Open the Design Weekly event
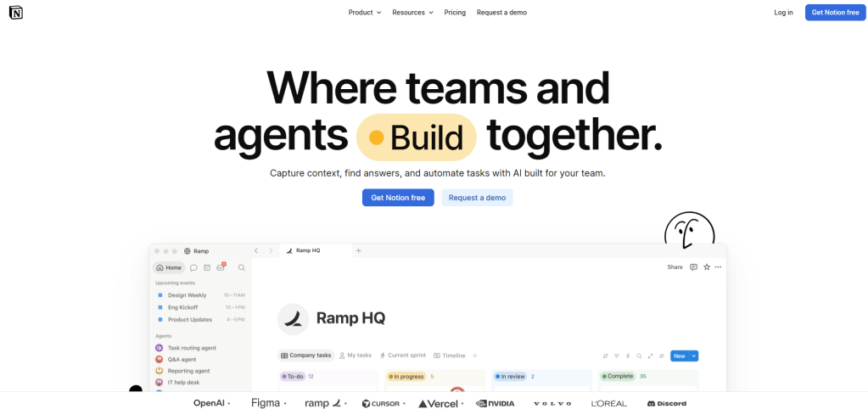This screenshot has height=409, width=868. [200, 295]
